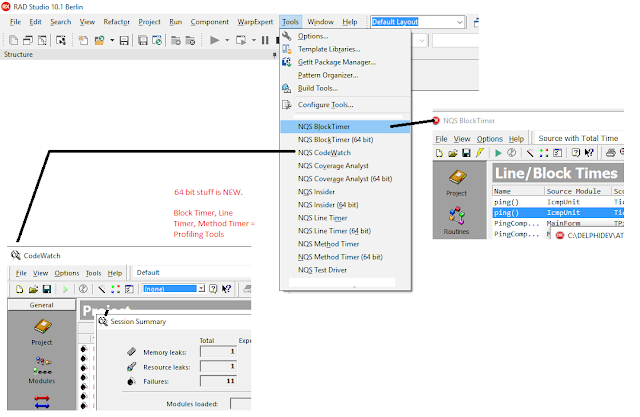Select NQS CodeWatch menu entry
The width and height of the screenshot is (640, 417).
point(345,153)
